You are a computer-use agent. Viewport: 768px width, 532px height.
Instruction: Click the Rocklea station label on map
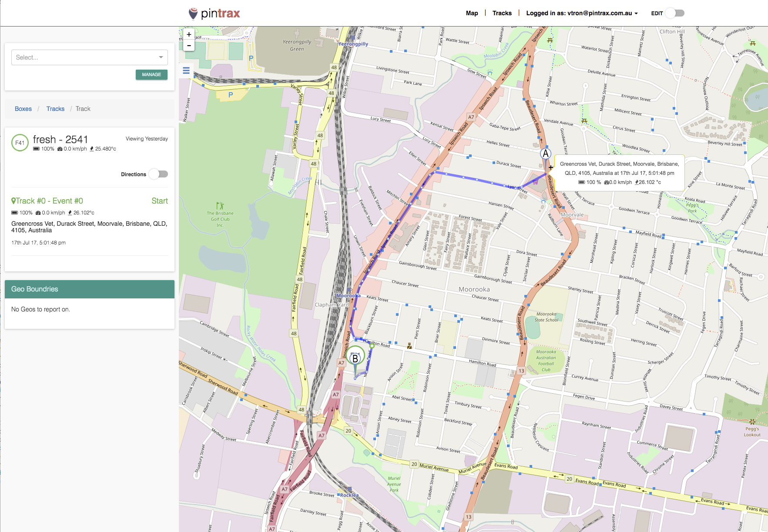point(349,495)
